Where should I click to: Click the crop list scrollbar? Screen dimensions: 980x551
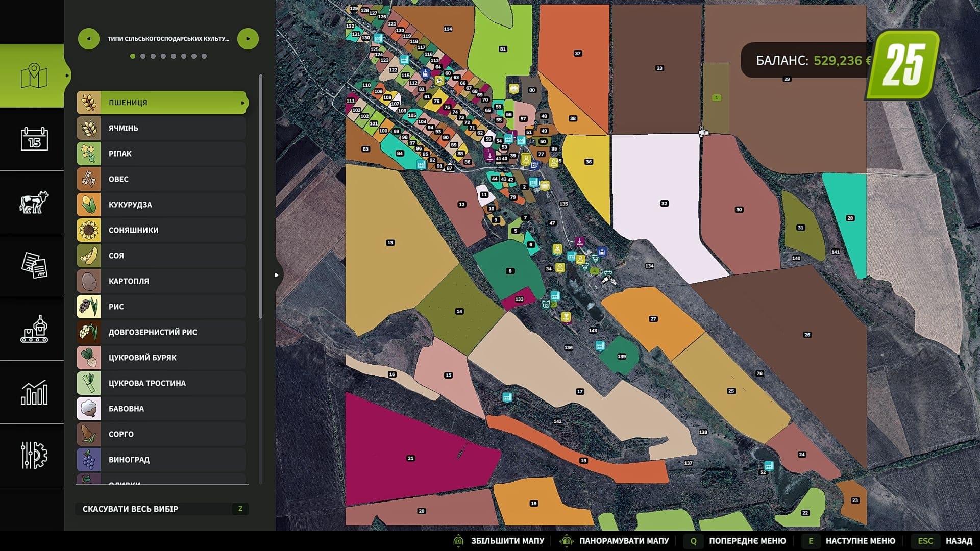pyautogui.click(x=261, y=196)
